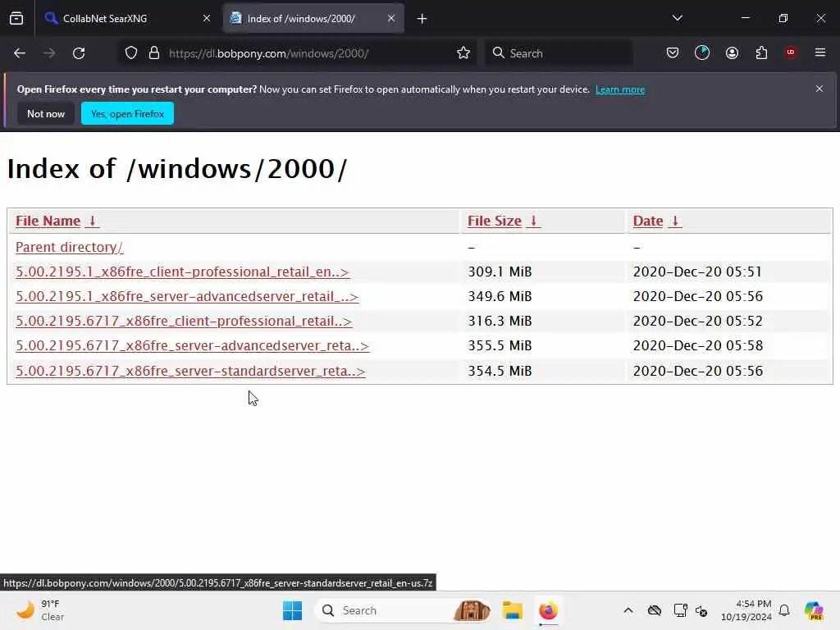Screen dimensions: 840x630
Task: Sort the listing by File Name
Action: [48, 221]
